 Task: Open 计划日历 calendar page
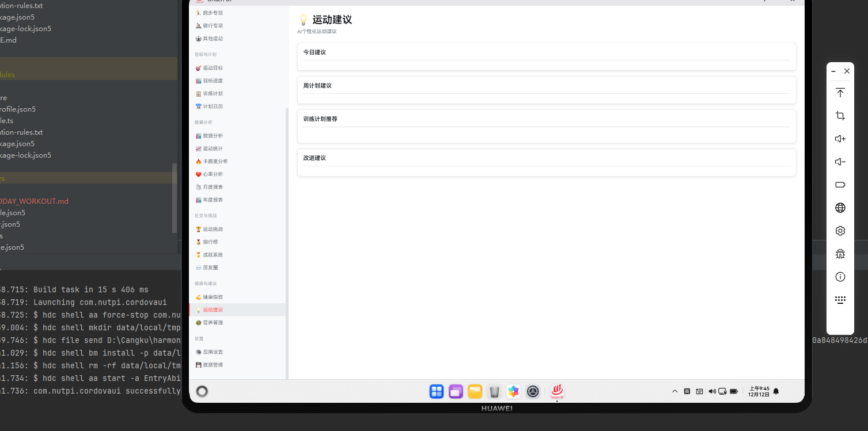coord(237,106)
